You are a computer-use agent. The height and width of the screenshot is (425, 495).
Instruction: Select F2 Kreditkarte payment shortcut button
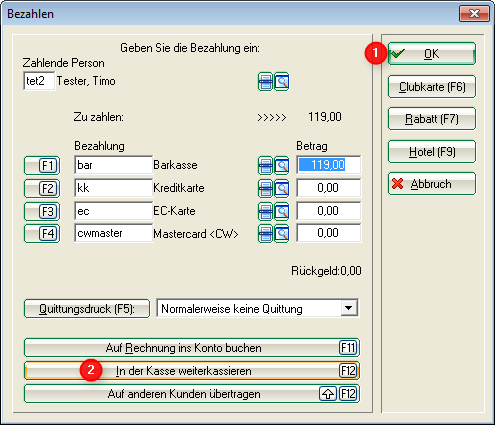pos(42,188)
